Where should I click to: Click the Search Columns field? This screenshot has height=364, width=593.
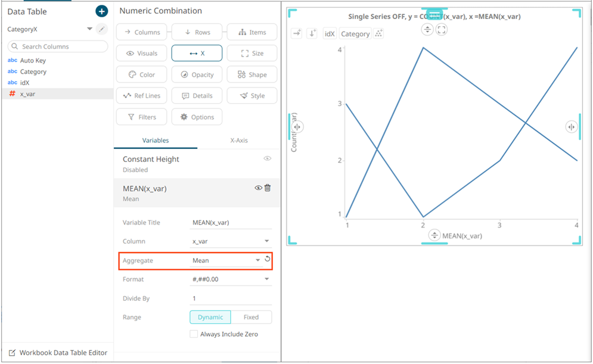point(57,46)
